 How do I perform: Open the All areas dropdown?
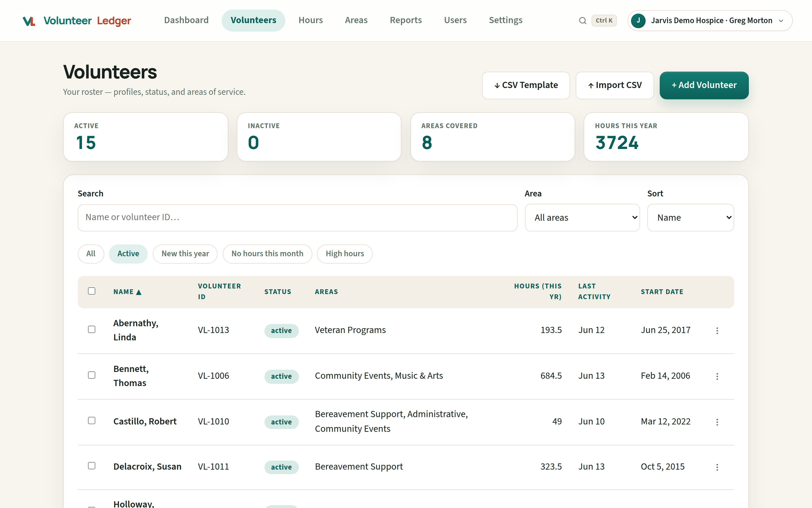click(x=582, y=217)
